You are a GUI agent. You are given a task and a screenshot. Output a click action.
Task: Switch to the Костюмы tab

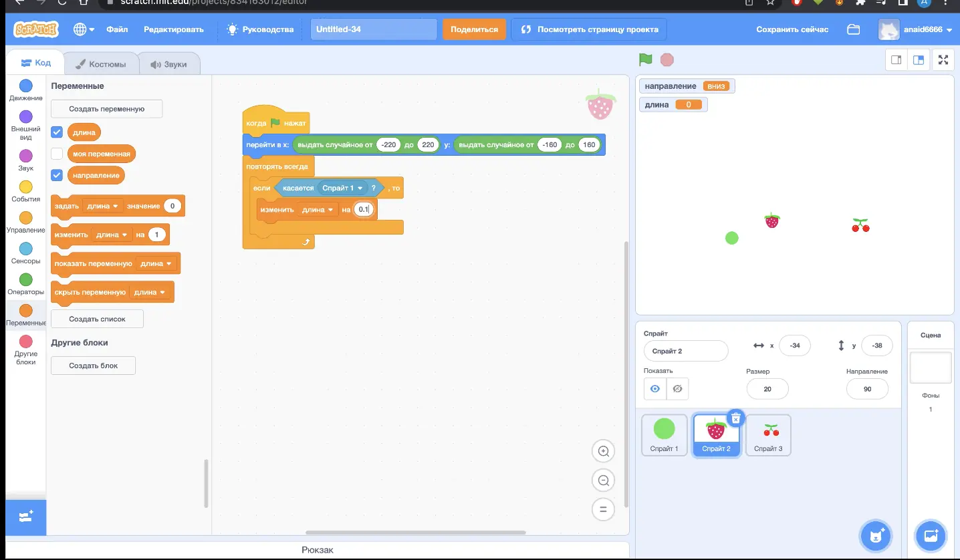[101, 64]
